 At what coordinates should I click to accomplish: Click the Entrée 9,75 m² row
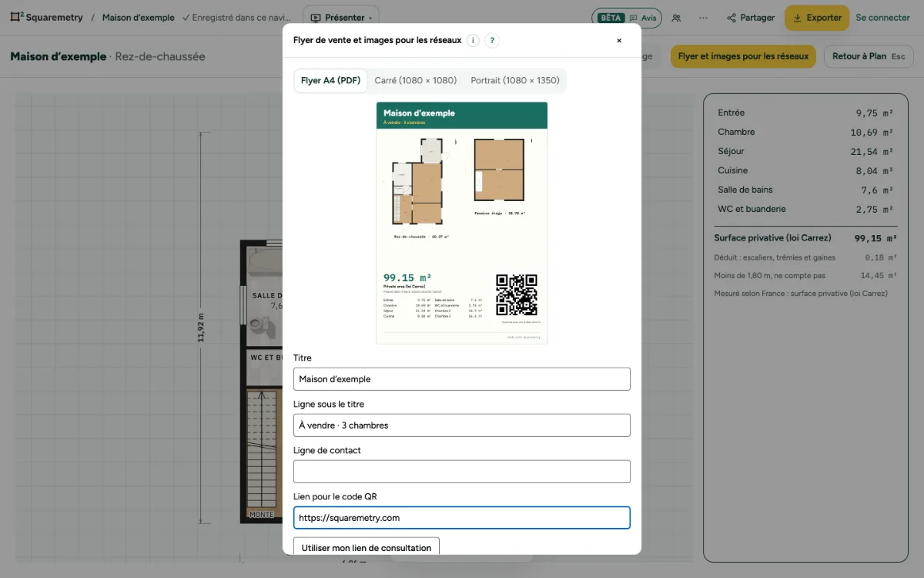(805, 113)
